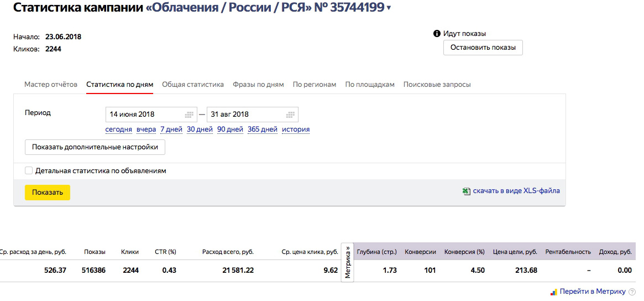Image resolution: width=644 pixels, height=301 pixels.
Task: Click the end date field 31 авг 2018
Action: pyautogui.click(x=253, y=115)
